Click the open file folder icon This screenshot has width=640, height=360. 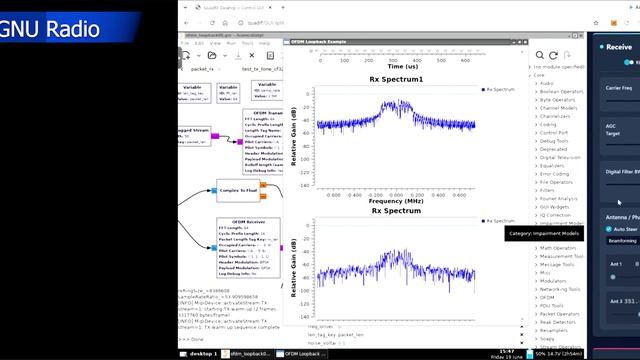point(212,55)
